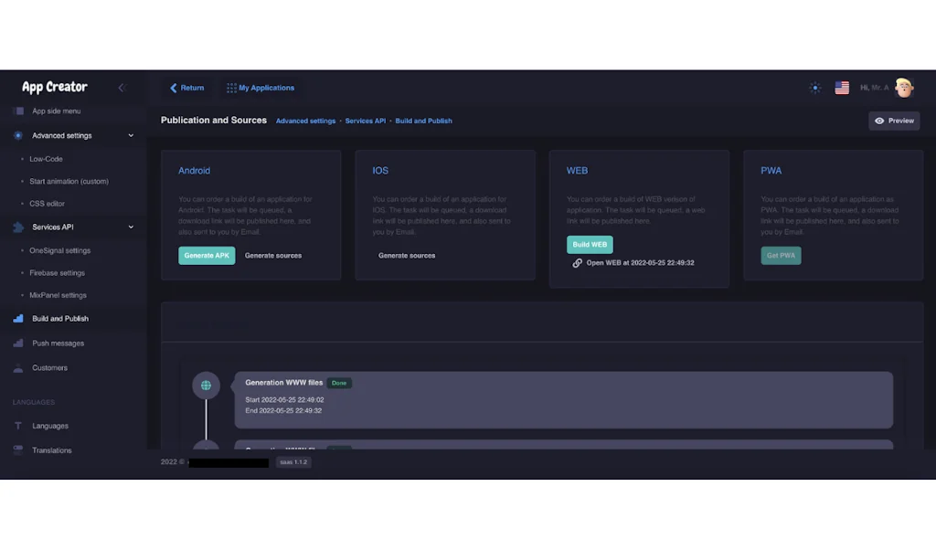Open Push messages from the sidebar
Image resolution: width=936 pixels, height=560 pixels.
pyautogui.click(x=16, y=343)
